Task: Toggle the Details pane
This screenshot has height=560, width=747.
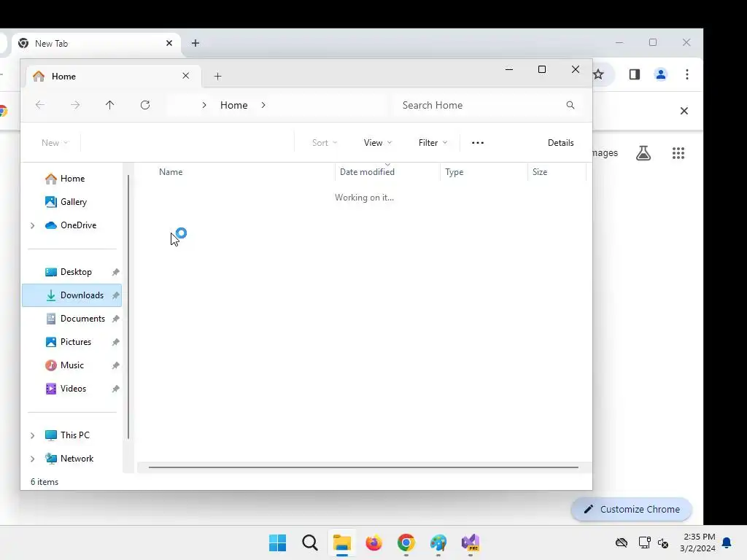Action: tap(561, 142)
